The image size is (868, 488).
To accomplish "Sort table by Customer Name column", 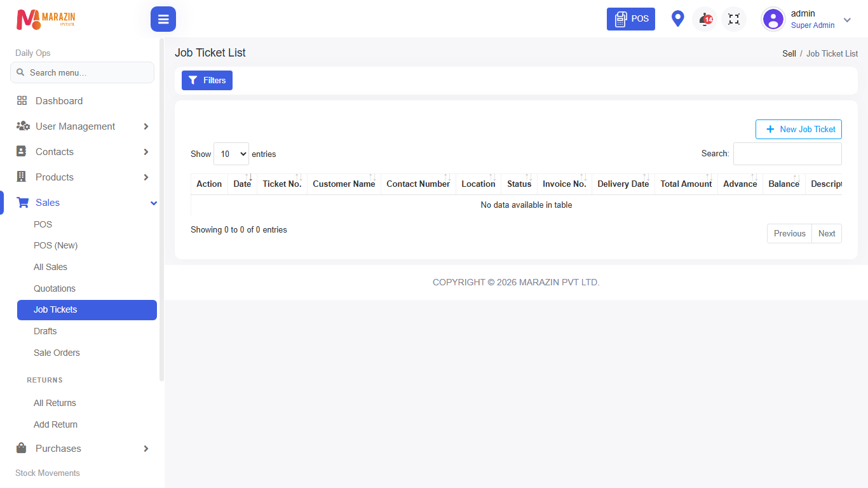I will tap(344, 184).
